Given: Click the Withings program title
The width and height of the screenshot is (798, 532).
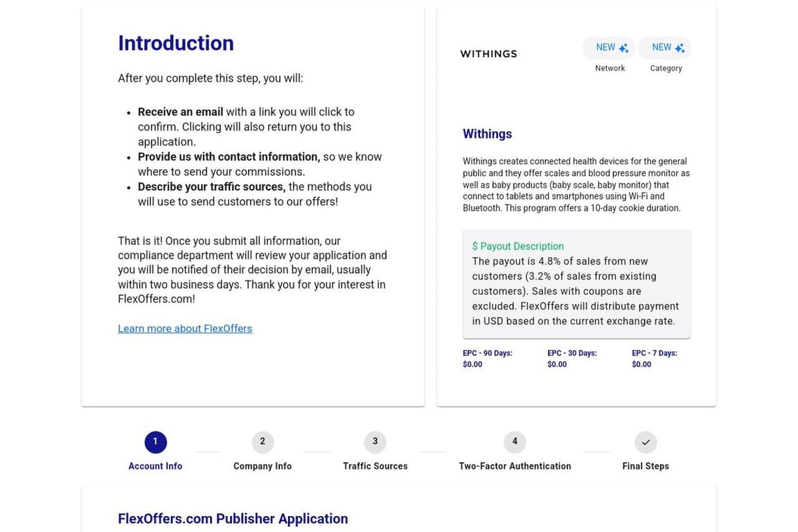Looking at the screenshot, I should pyautogui.click(x=488, y=134).
